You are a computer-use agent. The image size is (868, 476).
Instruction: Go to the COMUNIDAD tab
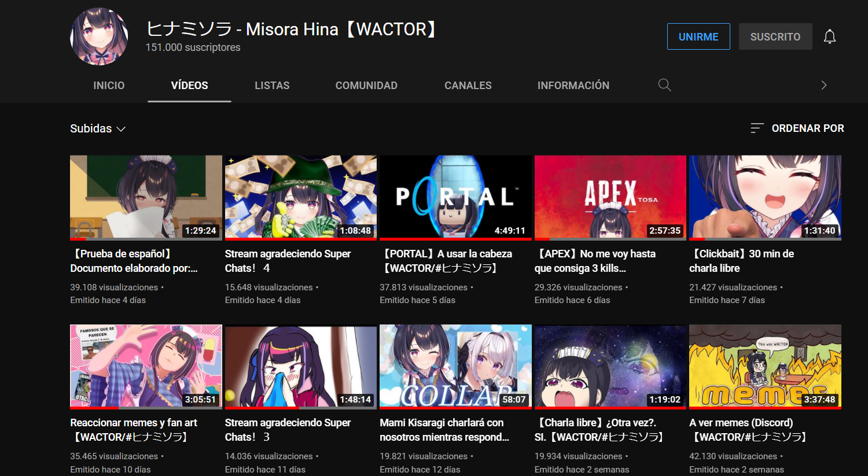366,85
